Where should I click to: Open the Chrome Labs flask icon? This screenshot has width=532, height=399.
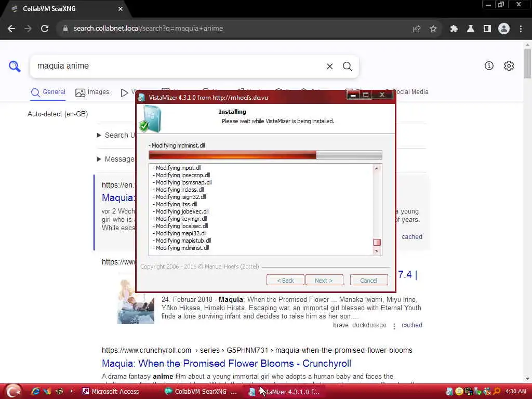470,29
